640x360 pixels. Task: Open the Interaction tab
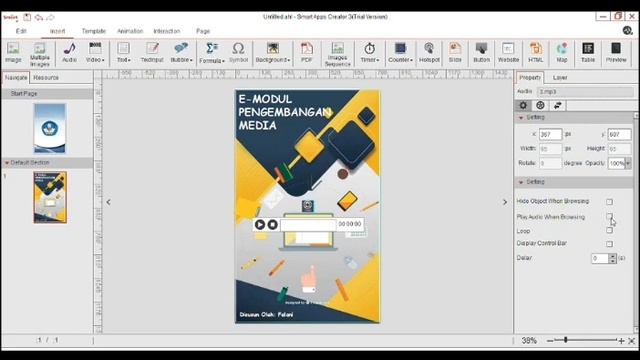pos(167,31)
